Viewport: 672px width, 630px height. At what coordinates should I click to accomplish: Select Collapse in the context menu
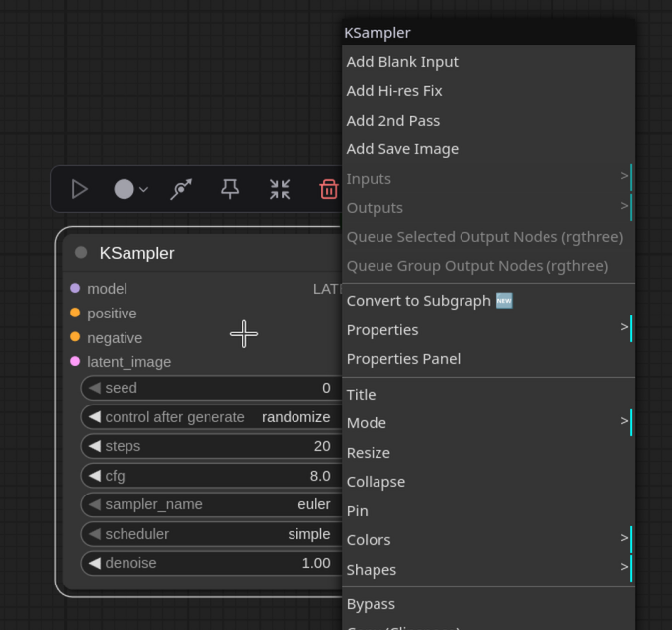click(488, 482)
